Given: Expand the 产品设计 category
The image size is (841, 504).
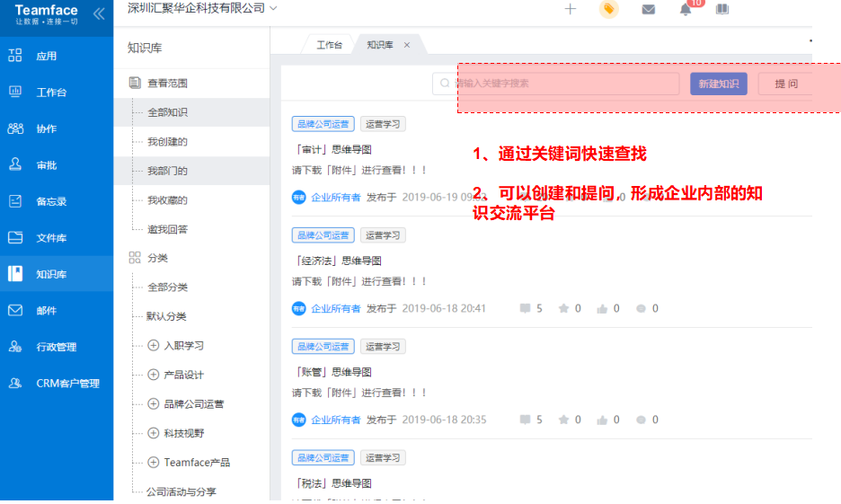Looking at the screenshot, I should [154, 375].
